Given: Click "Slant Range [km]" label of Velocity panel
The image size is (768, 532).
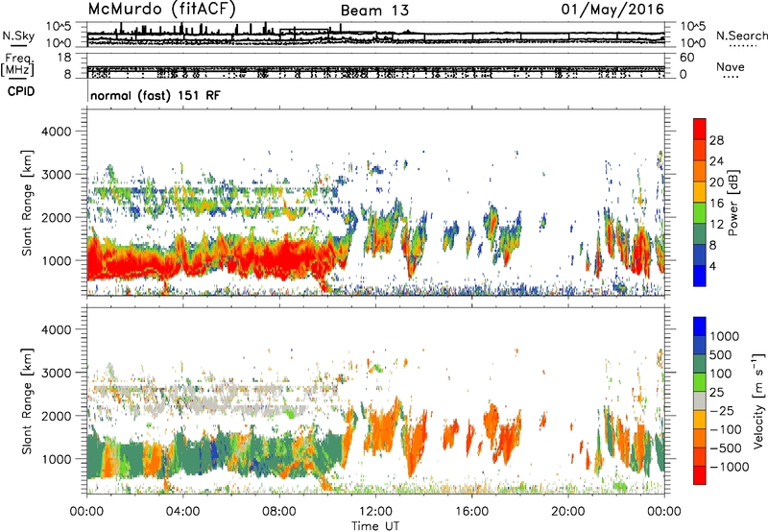Looking at the screenshot, I should coord(27,400).
